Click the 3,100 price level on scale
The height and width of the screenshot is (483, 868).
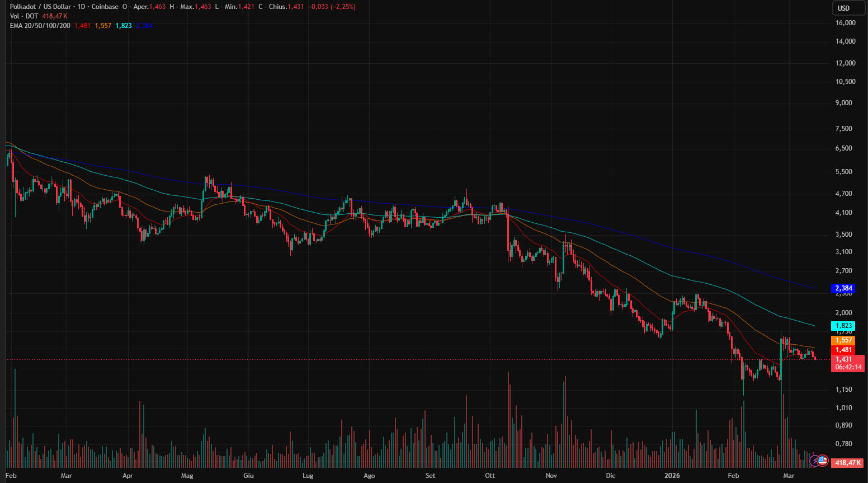click(844, 252)
